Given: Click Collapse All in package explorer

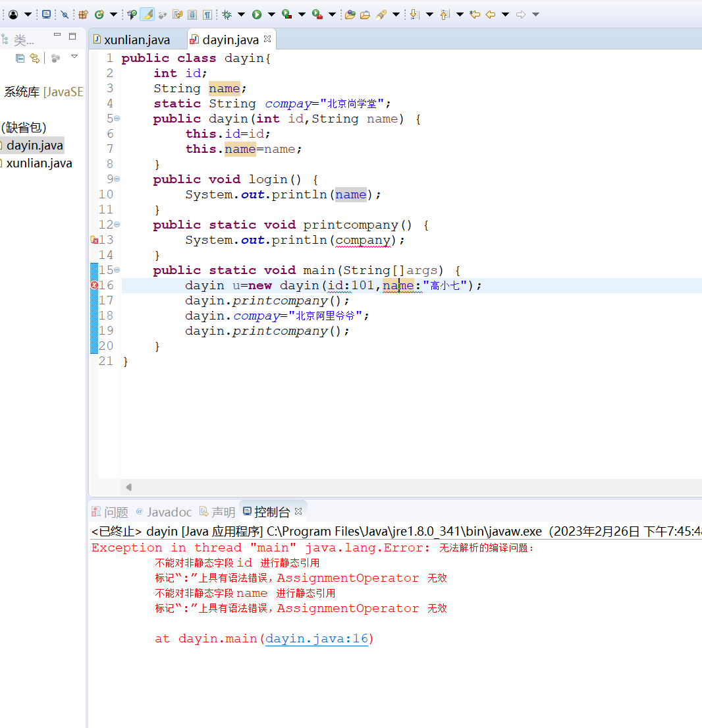Looking at the screenshot, I should pos(20,58).
